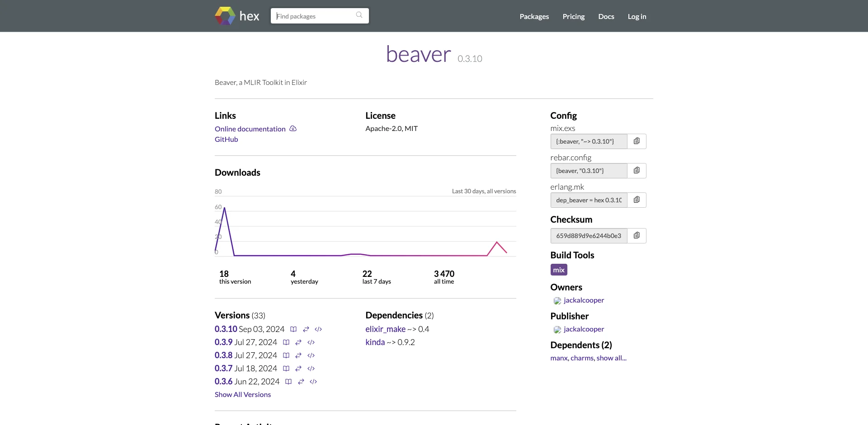Click the mix build tool badge
This screenshot has width=868, height=425.
tap(559, 270)
